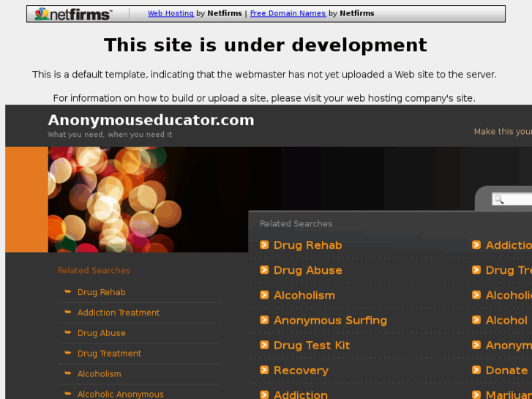Click the arrow icon beside 'Drug Tre…' in the right column

click(x=476, y=270)
